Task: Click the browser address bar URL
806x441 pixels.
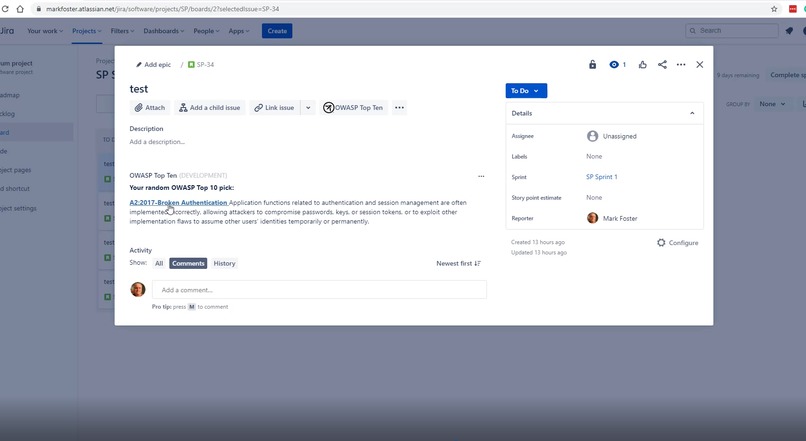Action: click(x=162, y=9)
